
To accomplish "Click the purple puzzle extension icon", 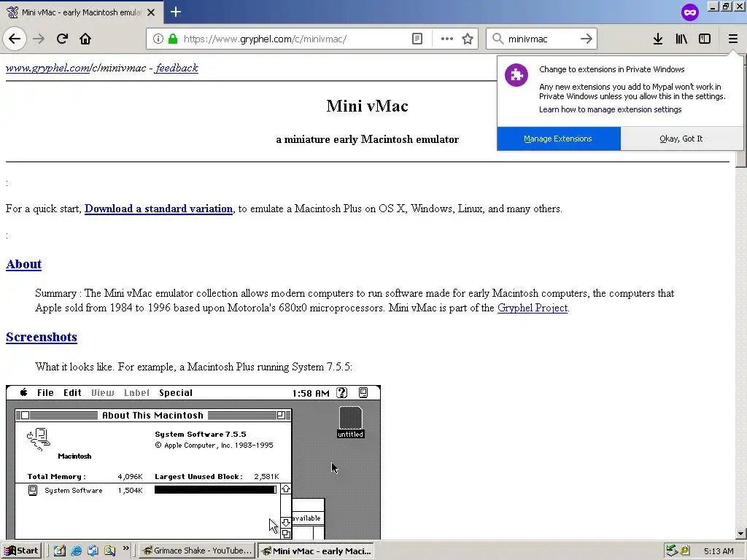I will click(516, 75).
